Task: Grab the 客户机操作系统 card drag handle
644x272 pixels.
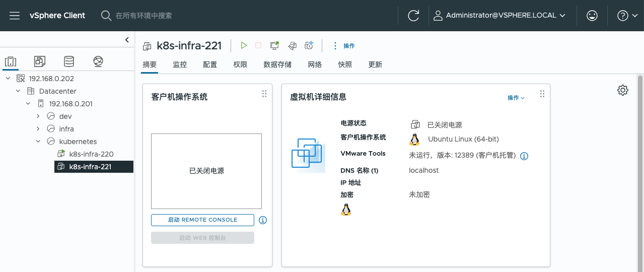Action: tap(264, 94)
